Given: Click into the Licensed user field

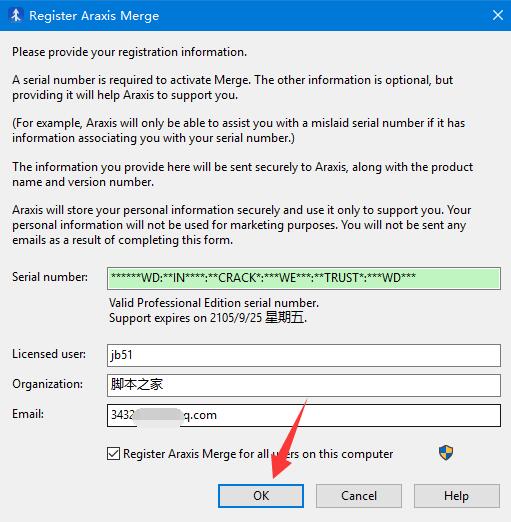Looking at the screenshot, I should tap(304, 355).
